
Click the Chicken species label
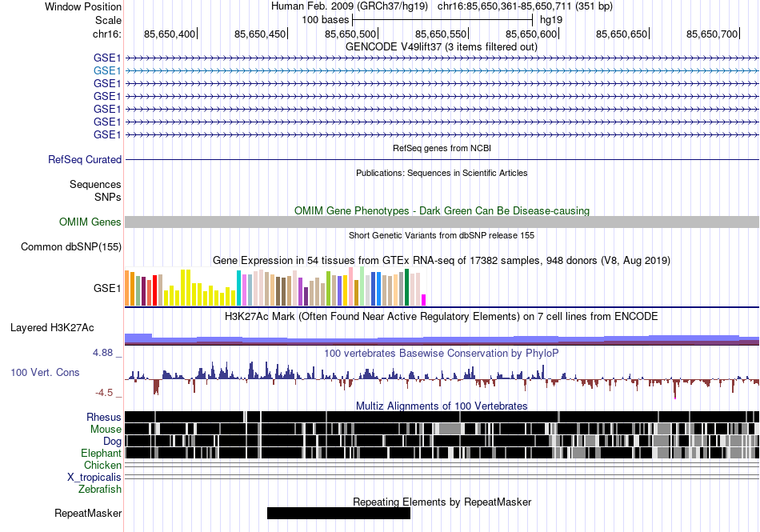pyautogui.click(x=102, y=465)
